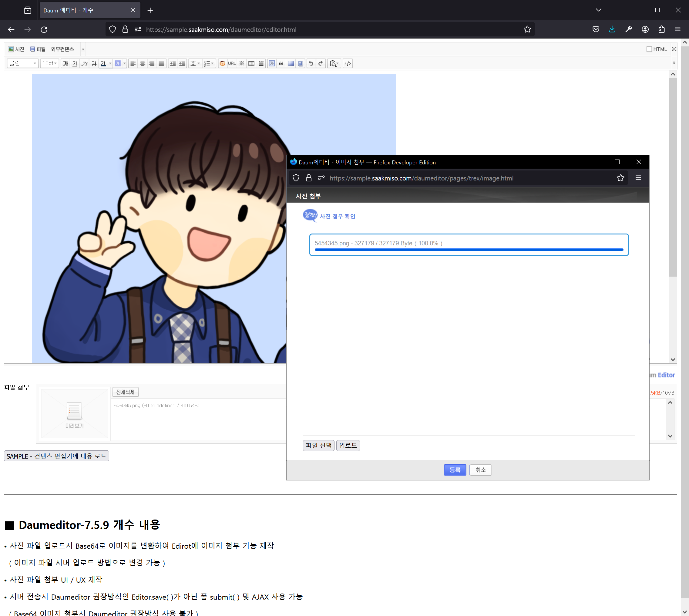689x616 pixels.
Task: Insert a special character from toolbar
Action: click(x=242, y=63)
